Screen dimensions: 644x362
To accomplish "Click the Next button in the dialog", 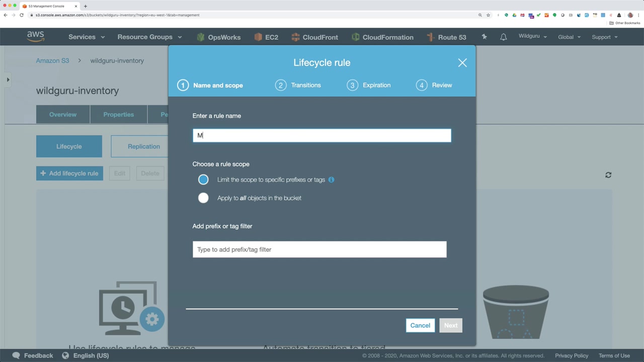I will (451, 325).
